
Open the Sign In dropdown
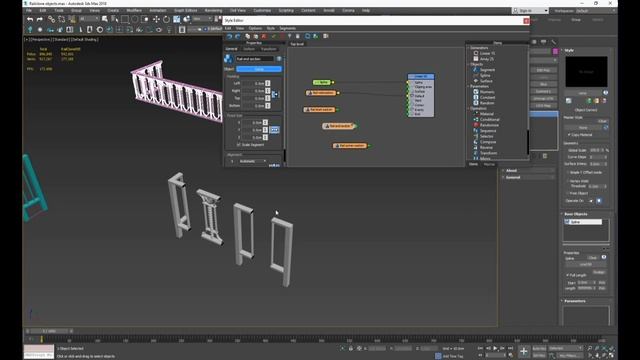pyautogui.click(x=530, y=11)
